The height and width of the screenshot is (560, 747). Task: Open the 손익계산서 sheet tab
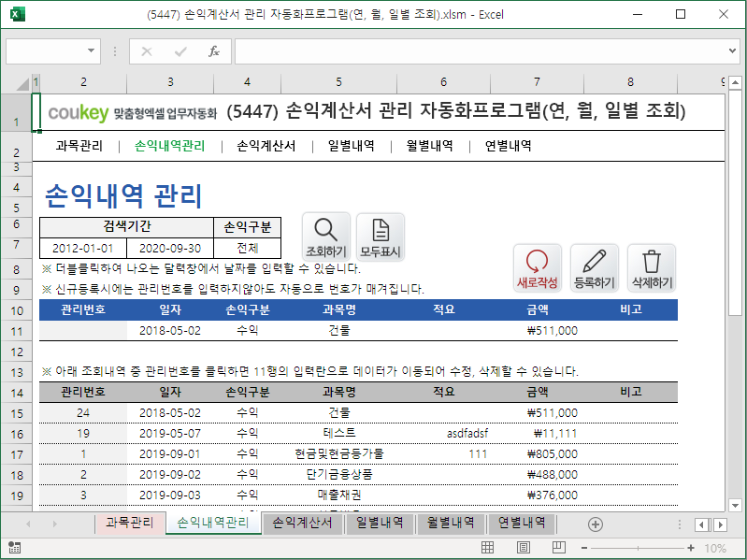click(x=303, y=523)
